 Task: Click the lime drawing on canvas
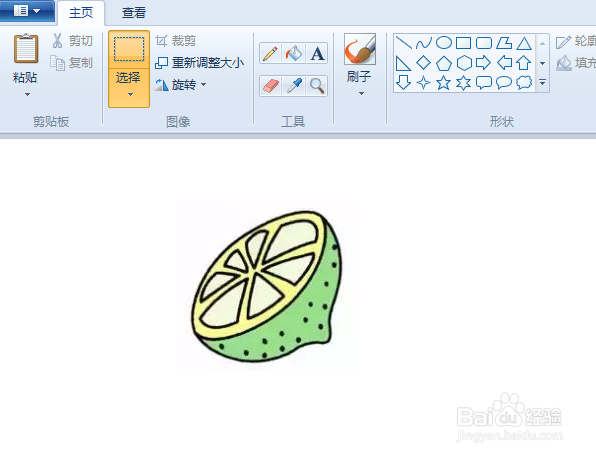(x=266, y=286)
